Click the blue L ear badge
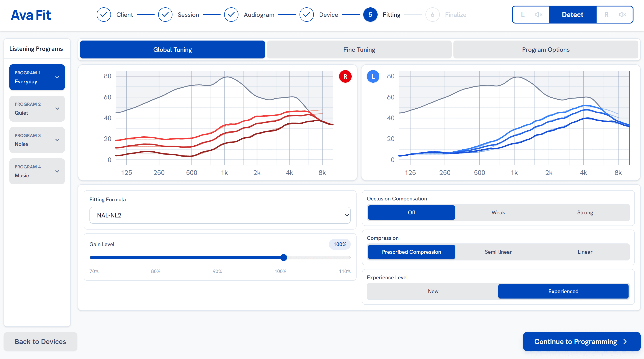This screenshot has width=644, height=359. pyautogui.click(x=373, y=76)
